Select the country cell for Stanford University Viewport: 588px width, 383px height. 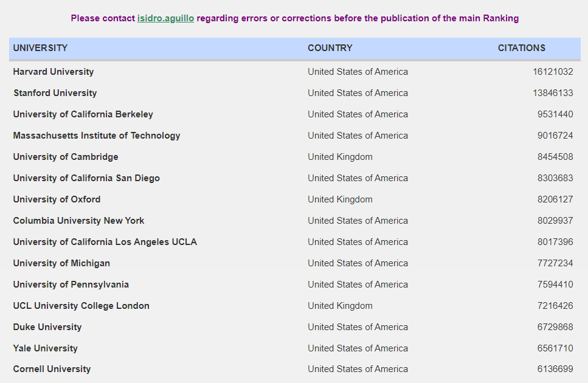[358, 93]
